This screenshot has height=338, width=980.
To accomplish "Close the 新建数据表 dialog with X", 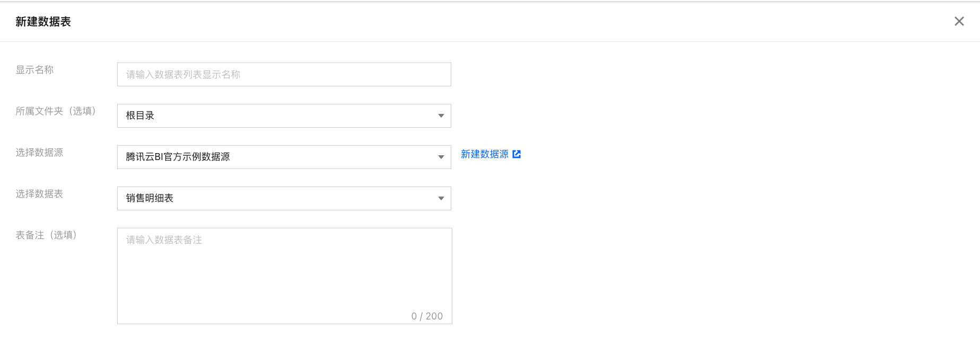I will [959, 21].
